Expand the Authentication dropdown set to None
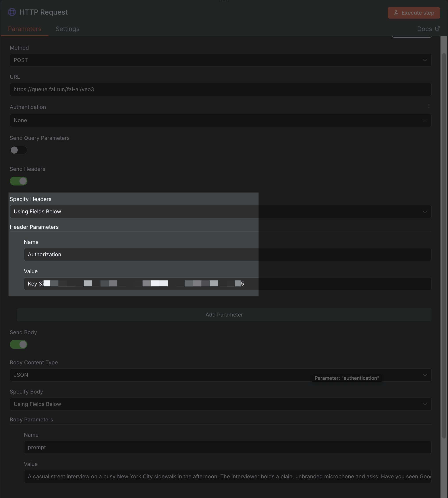 click(220, 120)
